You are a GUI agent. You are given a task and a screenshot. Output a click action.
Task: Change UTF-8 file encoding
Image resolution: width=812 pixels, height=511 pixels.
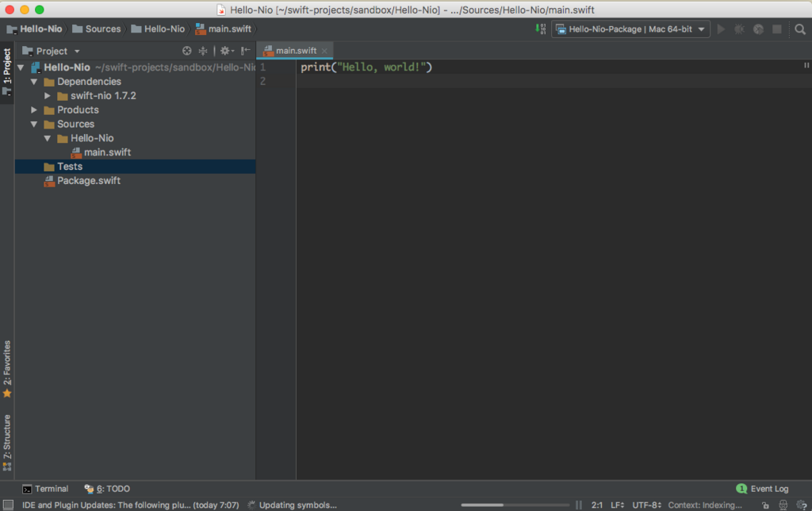point(647,505)
